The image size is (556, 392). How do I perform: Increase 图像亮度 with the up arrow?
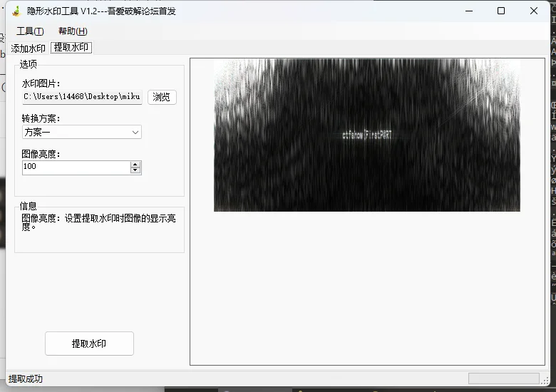click(135, 164)
